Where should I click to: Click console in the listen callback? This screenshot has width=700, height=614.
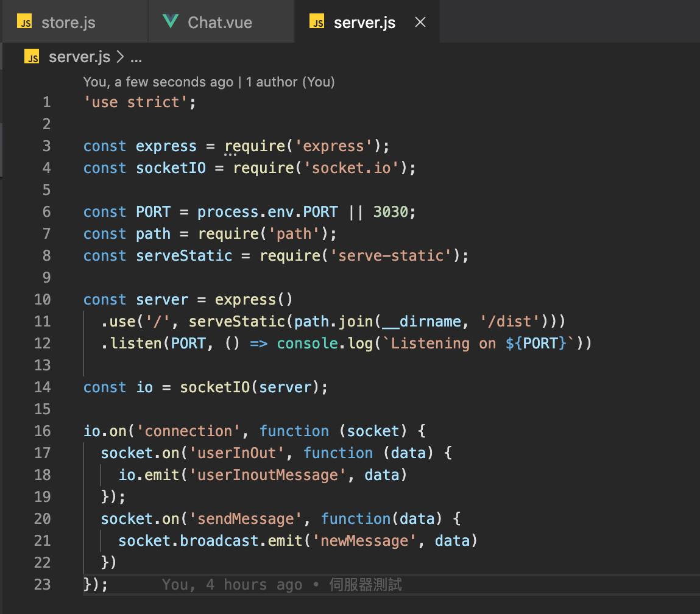(x=307, y=343)
